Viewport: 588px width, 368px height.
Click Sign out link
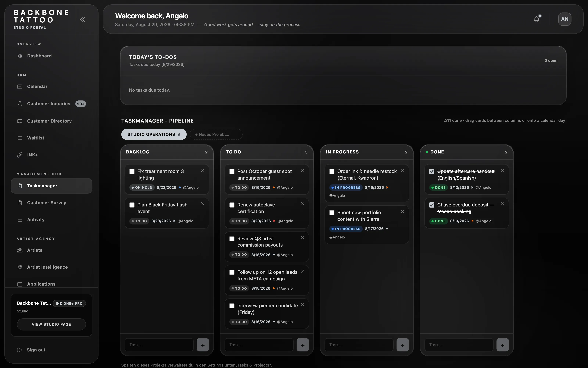(36, 350)
